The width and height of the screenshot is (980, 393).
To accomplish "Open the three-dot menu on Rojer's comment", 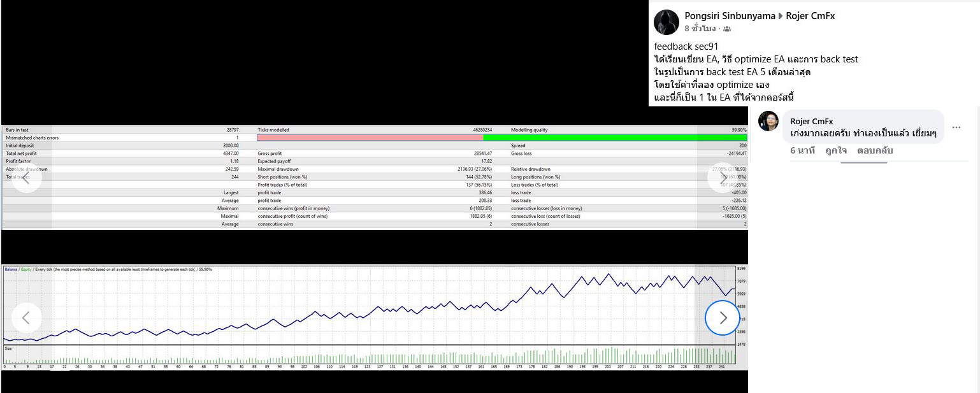I will click(956, 127).
